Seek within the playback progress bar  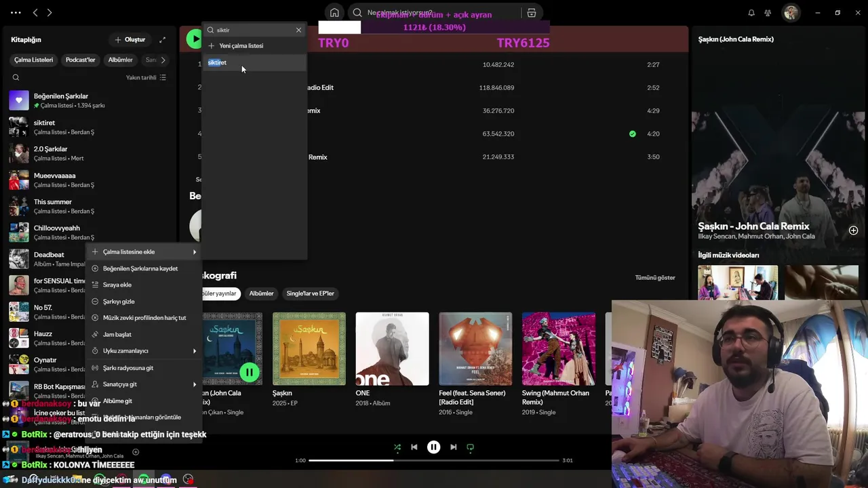[x=434, y=460]
